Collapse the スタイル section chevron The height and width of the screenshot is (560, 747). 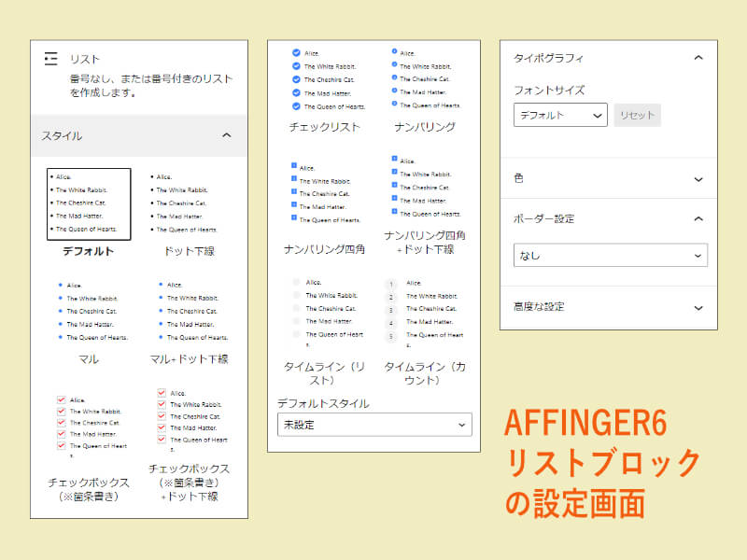point(226,135)
